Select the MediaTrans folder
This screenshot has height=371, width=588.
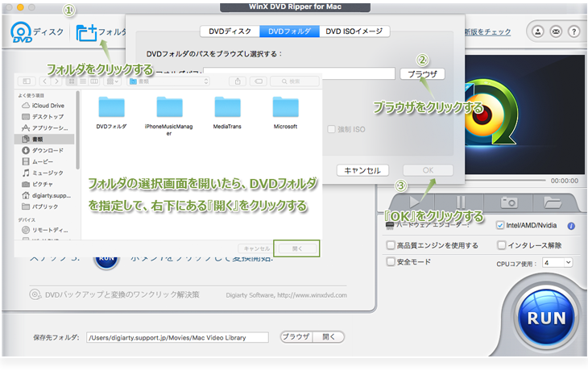pyautogui.click(x=227, y=113)
